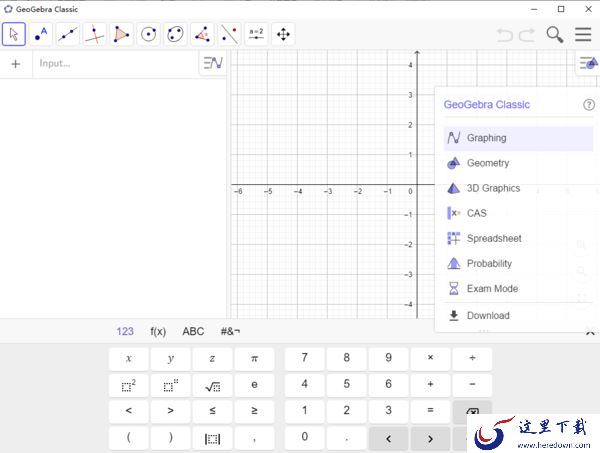Select the Move arrow tool
The width and height of the screenshot is (600, 453).
pos(14,34)
